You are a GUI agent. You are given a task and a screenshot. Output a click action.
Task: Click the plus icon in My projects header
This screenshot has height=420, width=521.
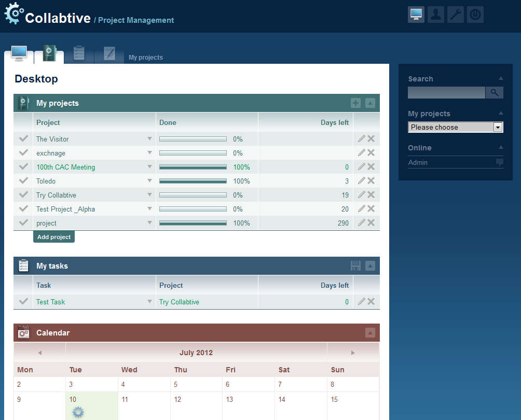coord(355,103)
